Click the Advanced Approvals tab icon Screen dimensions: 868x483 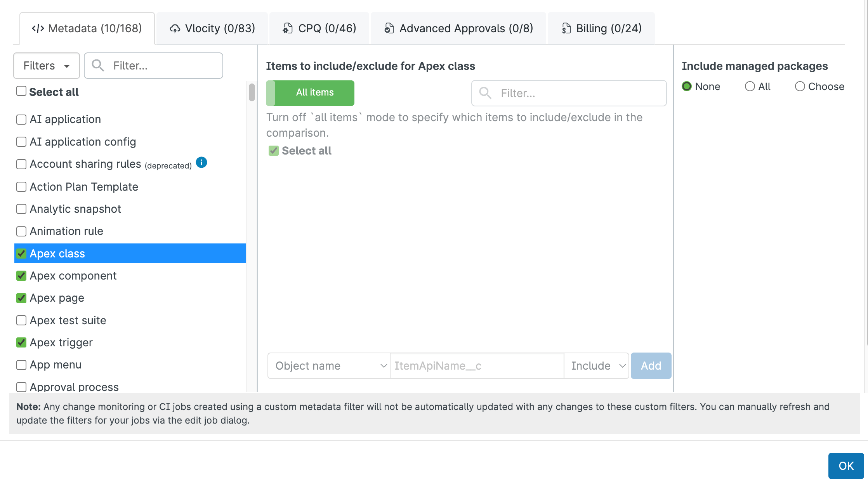click(389, 28)
